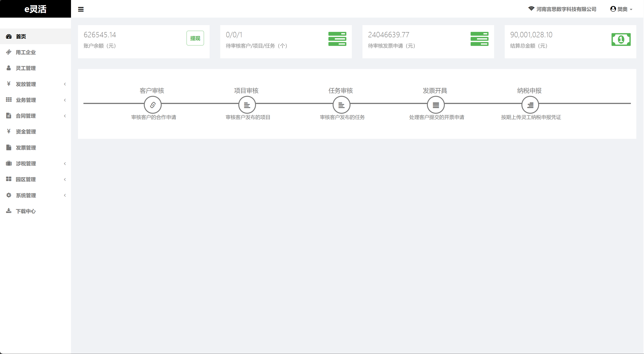Click the e灵活 logo
This screenshot has height=354, width=644.
[35, 9]
